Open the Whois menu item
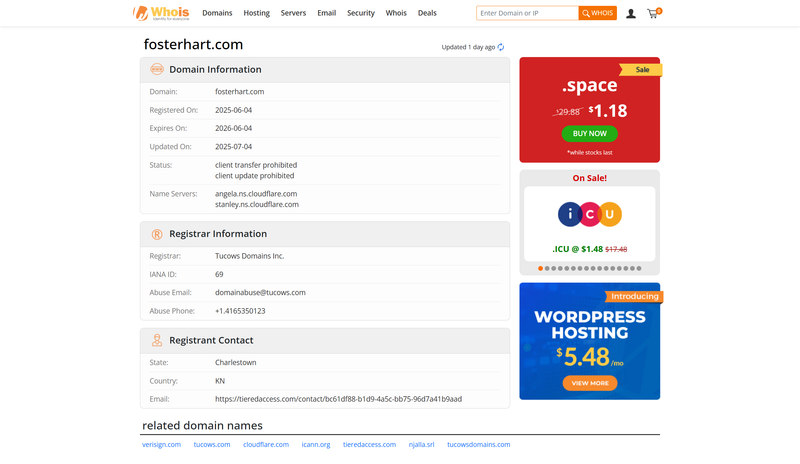Viewport: 800px width, 464px height. 396,13
